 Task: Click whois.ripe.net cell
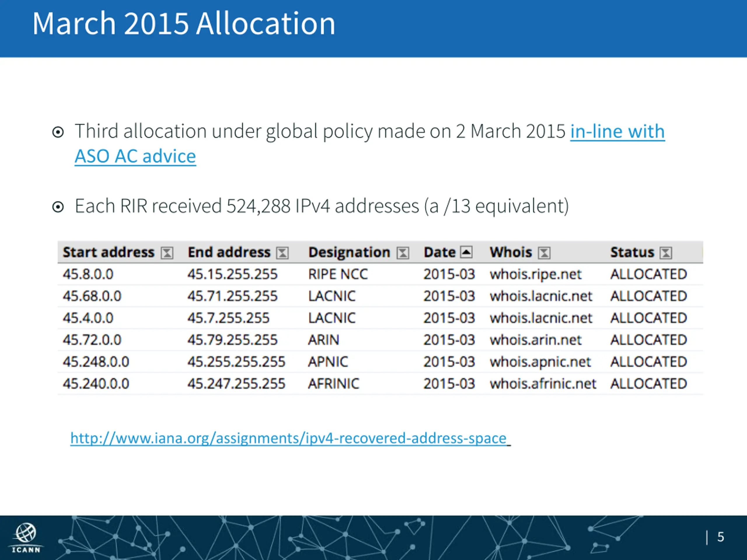click(536, 274)
